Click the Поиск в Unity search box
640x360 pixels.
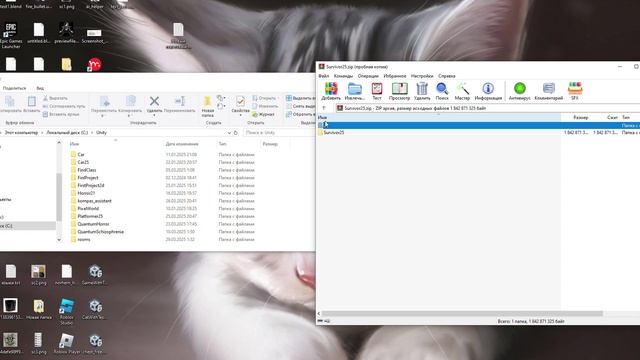point(279,133)
